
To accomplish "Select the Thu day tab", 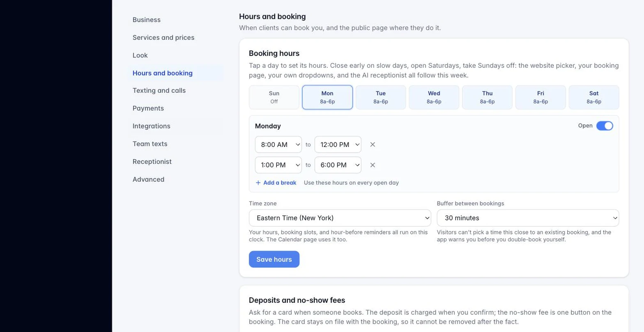I will (488, 97).
